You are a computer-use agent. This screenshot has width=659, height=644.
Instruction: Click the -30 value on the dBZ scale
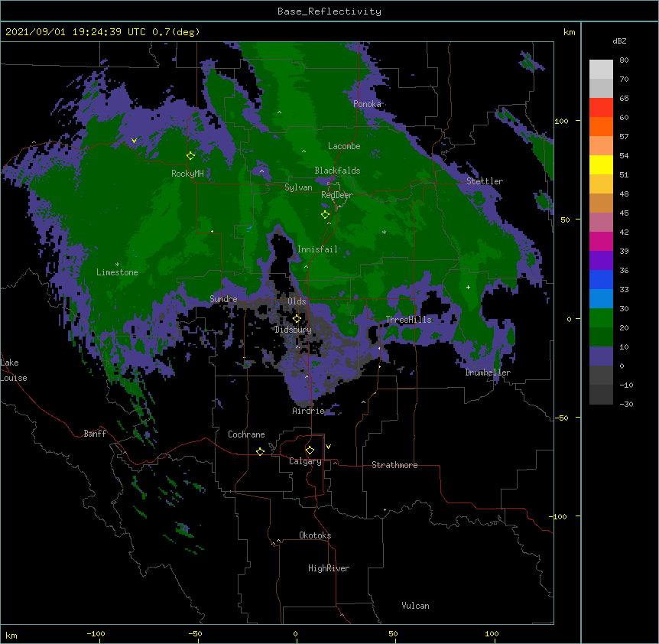pyautogui.click(x=626, y=405)
